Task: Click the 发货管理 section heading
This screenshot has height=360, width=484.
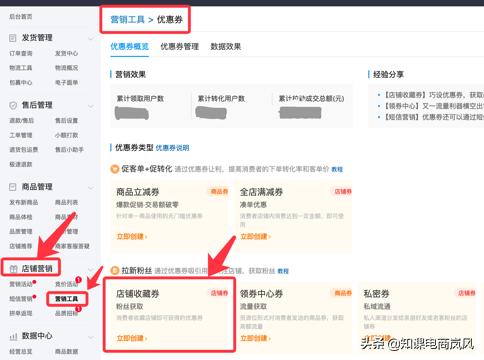Action: pos(37,38)
